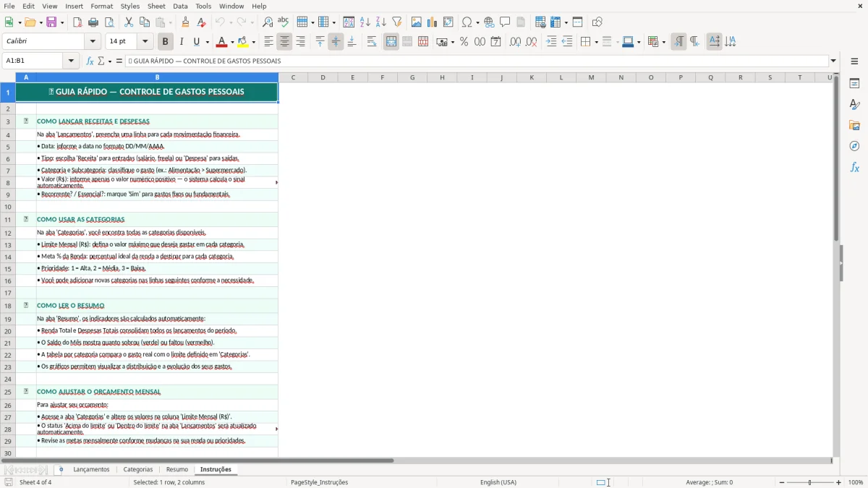Increase indent icon
The width and height of the screenshot is (868, 488).
pyautogui.click(x=551, y=42)
